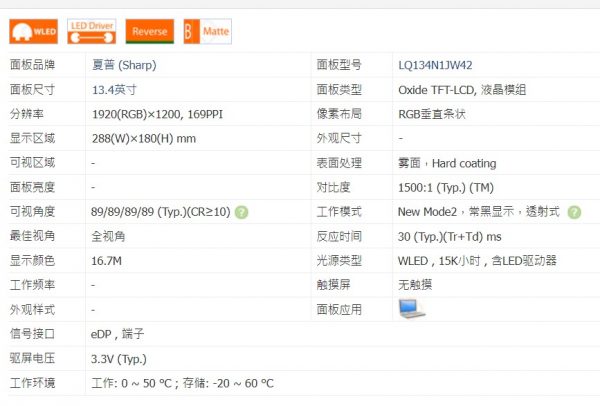Click the 光源类型 row label
The height and width of the screenshot is (406, 600).
click(x=339, y=261)
